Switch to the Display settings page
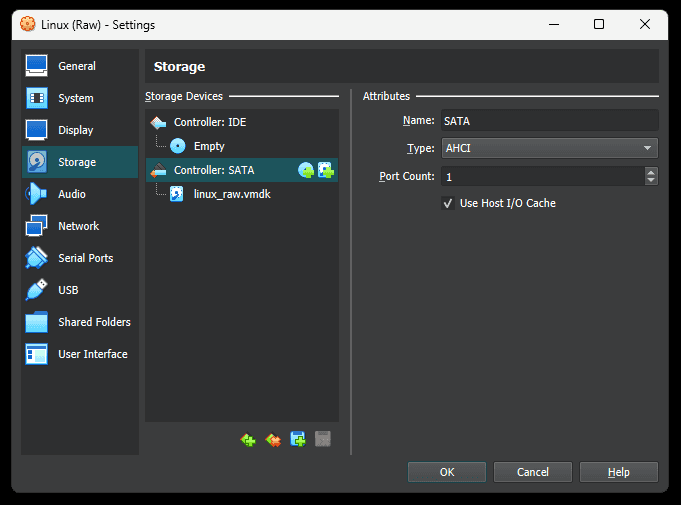The height and width of the screenshot is (505, 681). (x=75, y=130)
